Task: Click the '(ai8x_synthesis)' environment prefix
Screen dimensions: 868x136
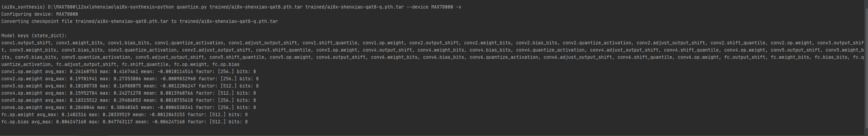Action: 23,7
